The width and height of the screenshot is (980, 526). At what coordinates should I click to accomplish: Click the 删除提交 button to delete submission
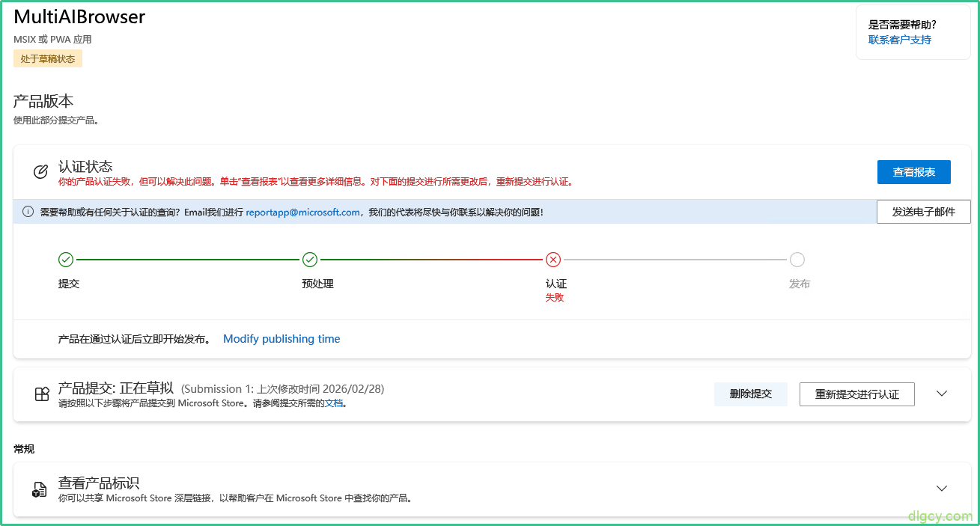(x=750, y=394)
